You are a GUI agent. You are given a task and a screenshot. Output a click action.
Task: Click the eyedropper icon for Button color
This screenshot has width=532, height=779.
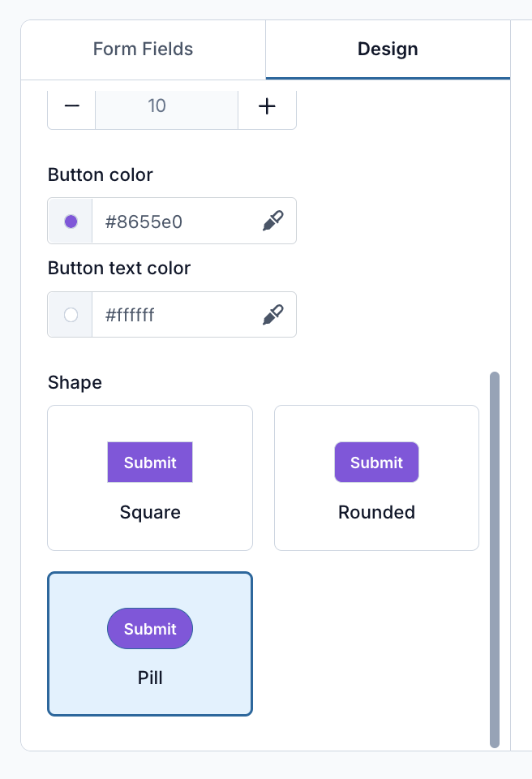click(x=273, y=221)
